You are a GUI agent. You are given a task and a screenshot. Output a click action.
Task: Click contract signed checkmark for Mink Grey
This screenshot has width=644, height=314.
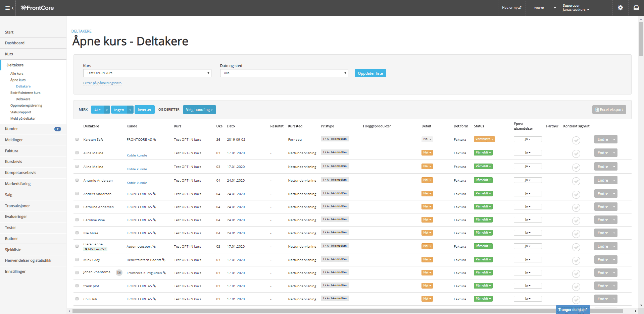click(576, 260)
